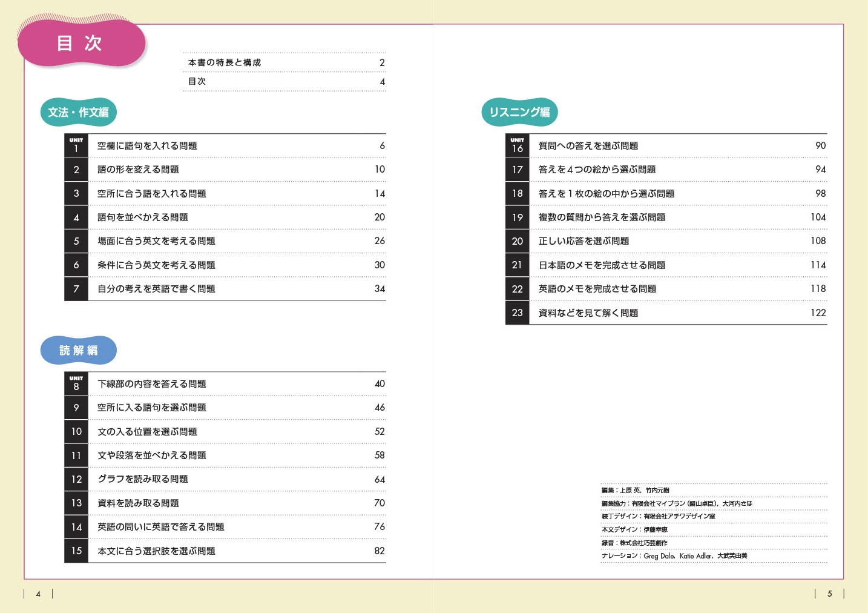Select the 読解編 section label

click(78, 350)
